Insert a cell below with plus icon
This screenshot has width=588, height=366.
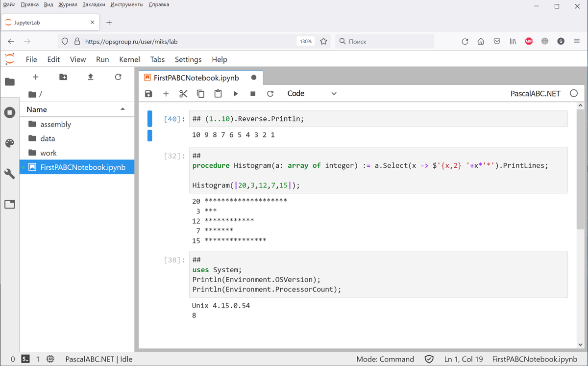166,94
